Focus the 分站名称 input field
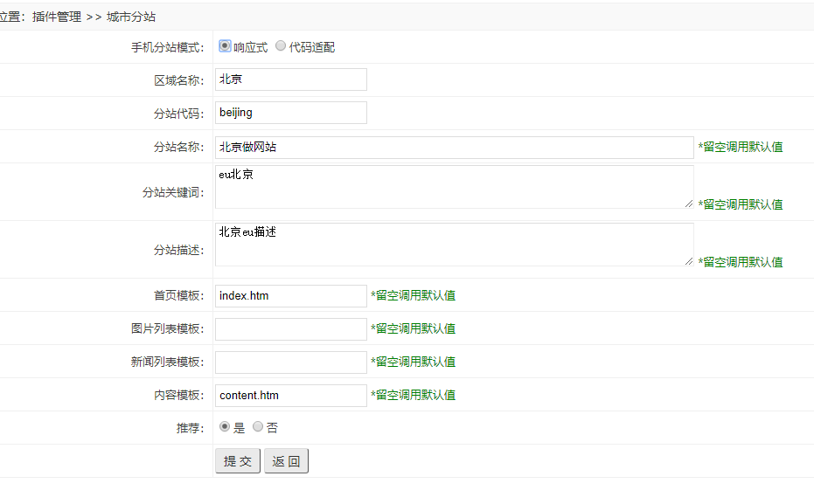814x504 pixels. click(x=455, y=148)
